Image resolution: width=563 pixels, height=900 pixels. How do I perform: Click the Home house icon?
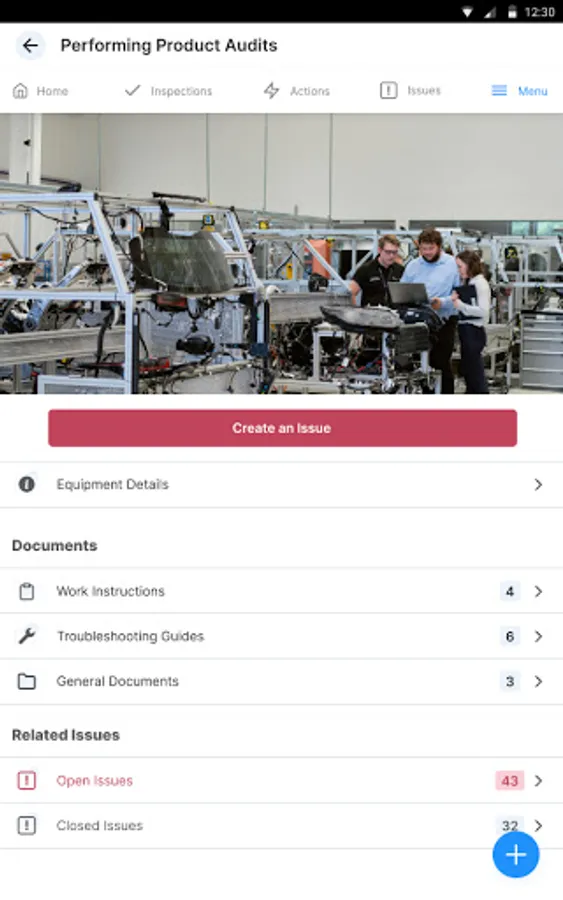coord(20,91)
